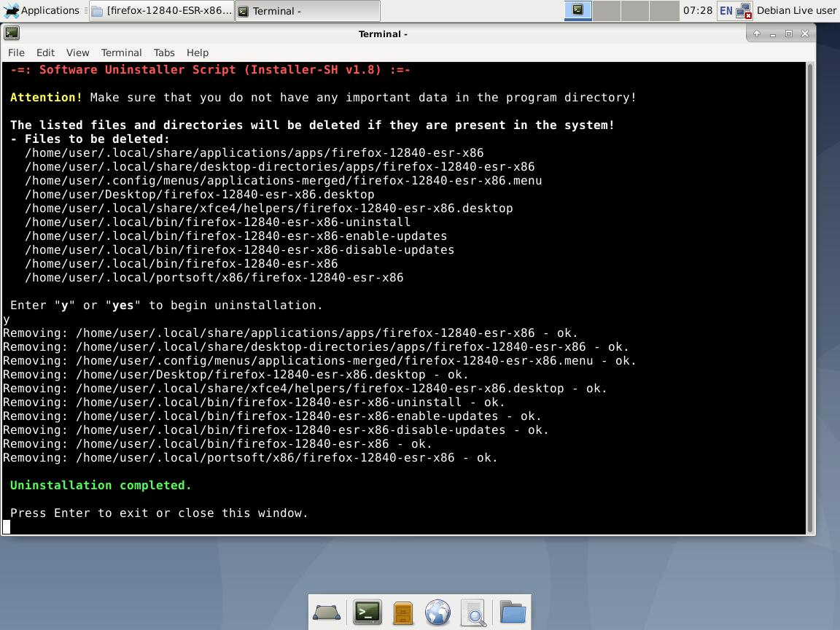This screenshot has height=630, width=840.
Task: Click the Removing line for xfce4/helpers
Action: tap(305, 389)
